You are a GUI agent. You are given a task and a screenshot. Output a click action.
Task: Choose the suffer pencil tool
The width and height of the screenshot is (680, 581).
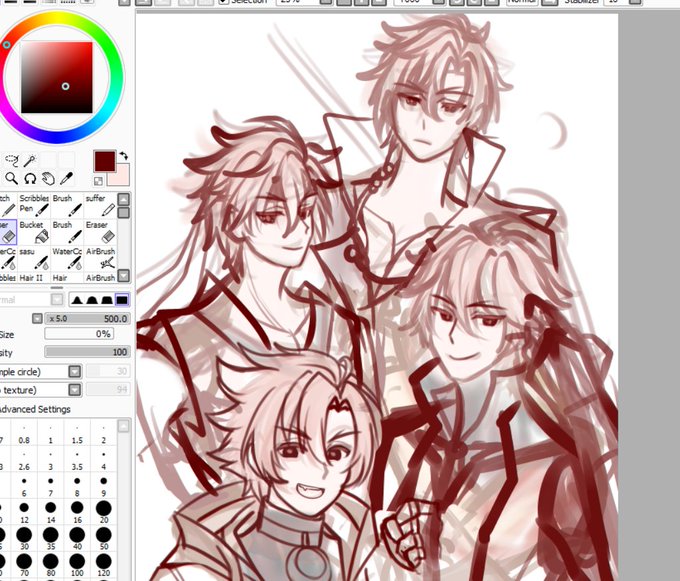101,206
